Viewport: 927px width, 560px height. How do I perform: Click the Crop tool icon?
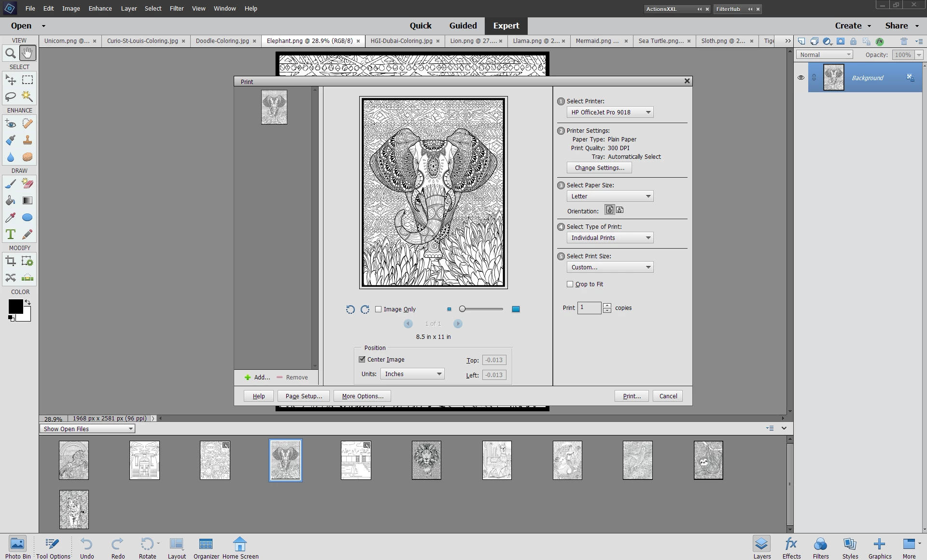pos(10,261)
